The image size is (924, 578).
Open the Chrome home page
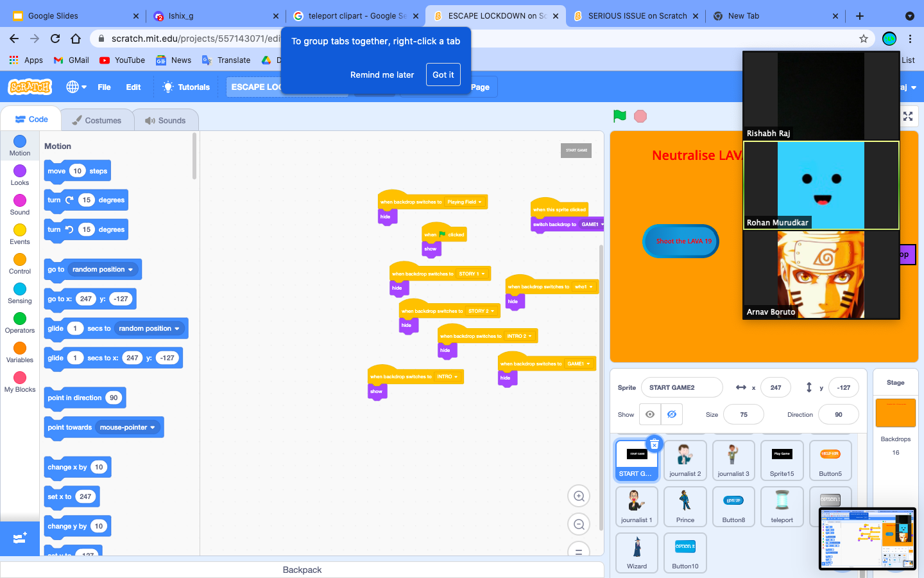[76, 39]
